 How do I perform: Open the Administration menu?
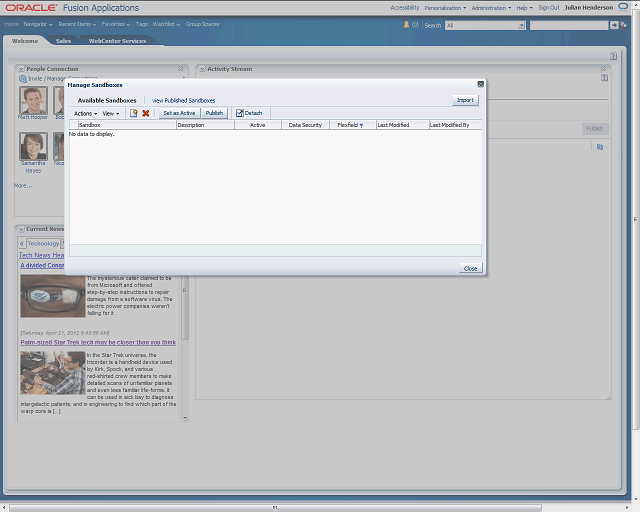click(x=491, y=8)
